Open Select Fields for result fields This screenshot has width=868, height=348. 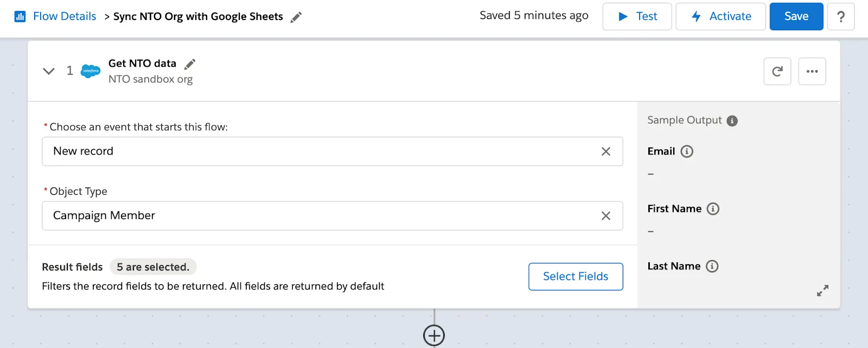[x=575, y=276]
